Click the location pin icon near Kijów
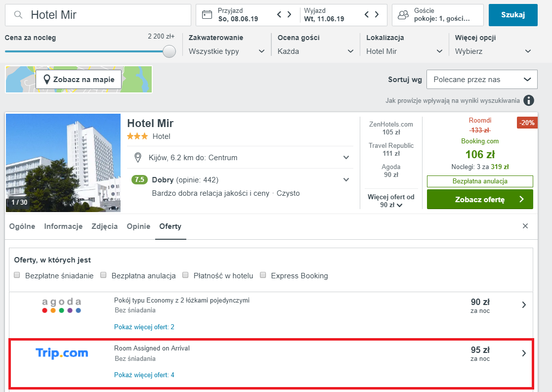The image size is (552, 392). tap(138, 157)
